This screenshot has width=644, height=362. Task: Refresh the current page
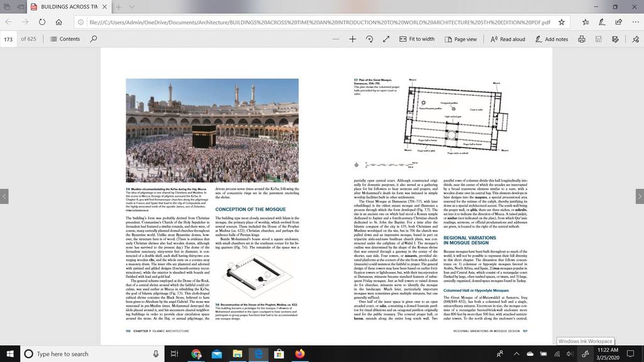[42, 22]
